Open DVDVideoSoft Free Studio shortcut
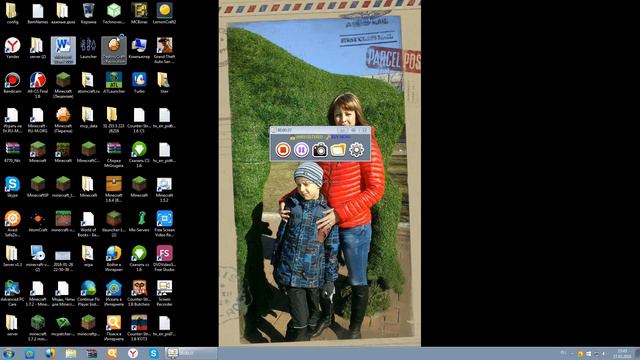 pyautogui.click(x=164, y=258)
